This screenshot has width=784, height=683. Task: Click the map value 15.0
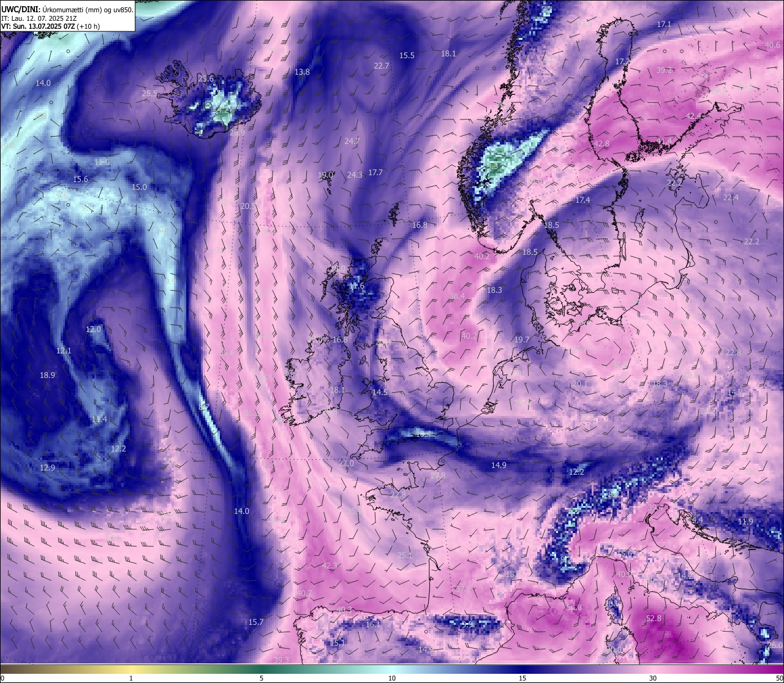pos(139,187)
